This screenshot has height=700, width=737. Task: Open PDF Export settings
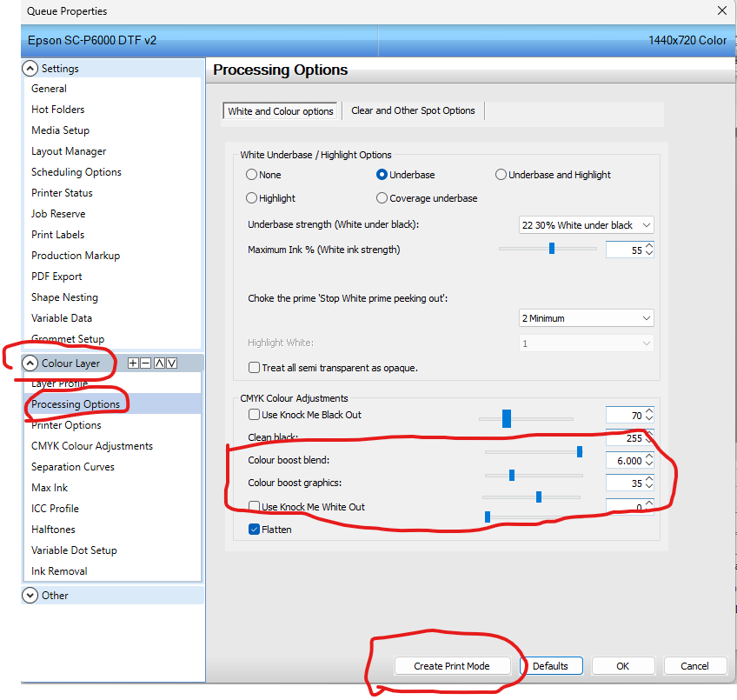(56, 277)
